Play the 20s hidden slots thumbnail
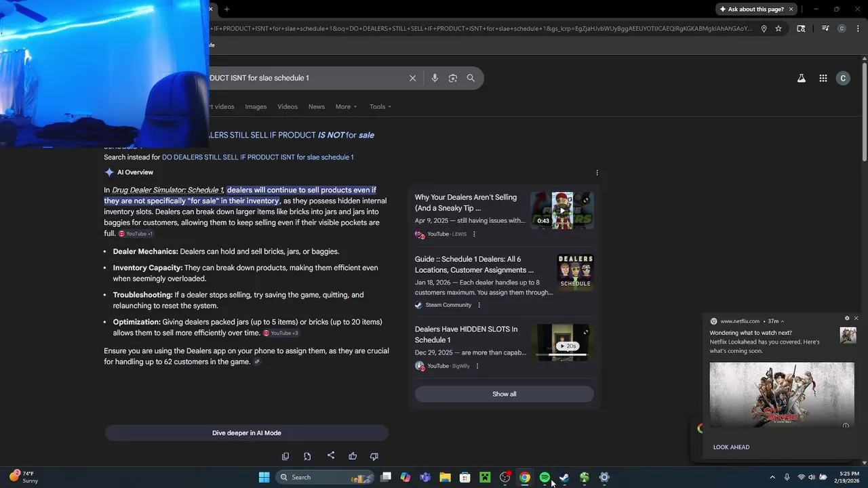 point(562,342)
